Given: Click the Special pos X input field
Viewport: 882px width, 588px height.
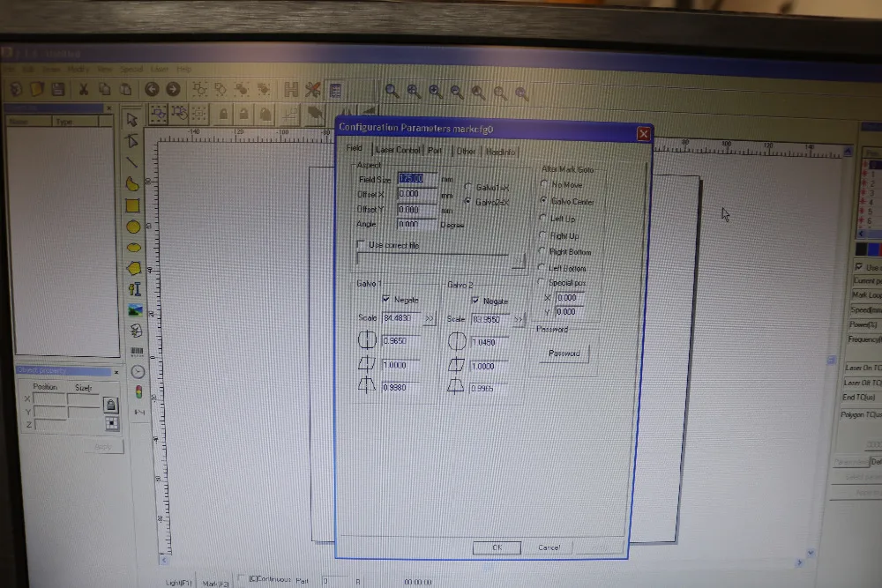Looking at the screenshot, I should click(571, 297).
